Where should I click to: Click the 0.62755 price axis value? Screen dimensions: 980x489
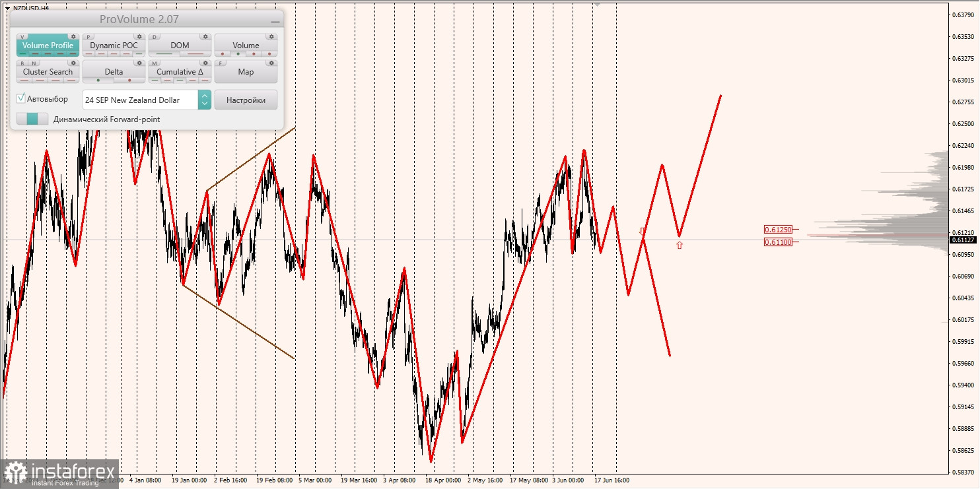[963, 102]
